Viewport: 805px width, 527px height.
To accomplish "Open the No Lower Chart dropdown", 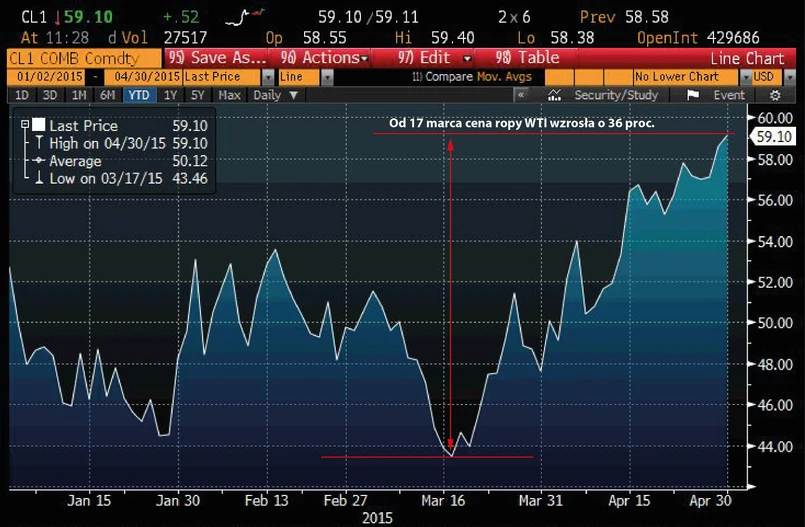I will coord(745,77).
